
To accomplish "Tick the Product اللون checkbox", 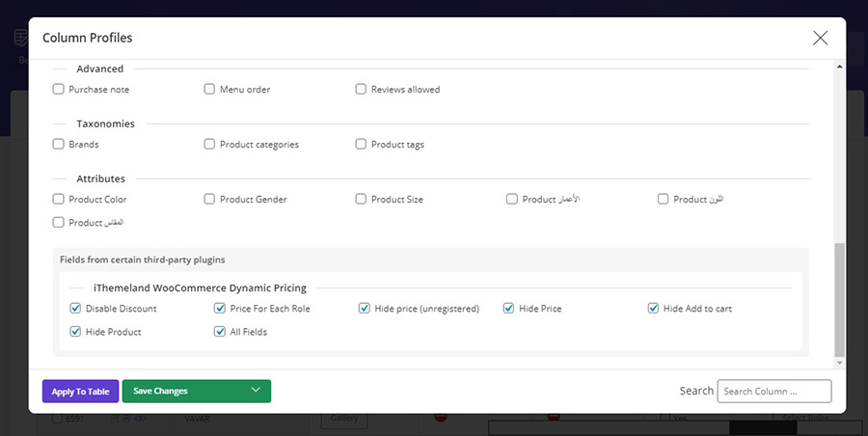I will pyautogui.click(x=664, y=199).
